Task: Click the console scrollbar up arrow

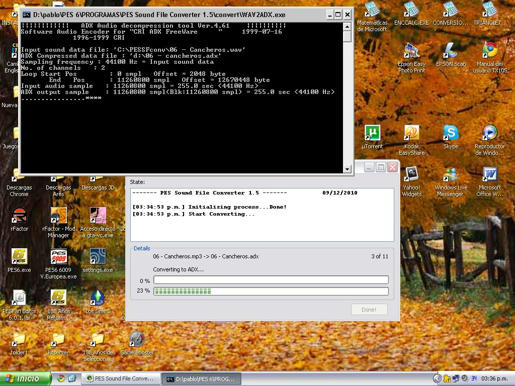Action: (347, 26)
